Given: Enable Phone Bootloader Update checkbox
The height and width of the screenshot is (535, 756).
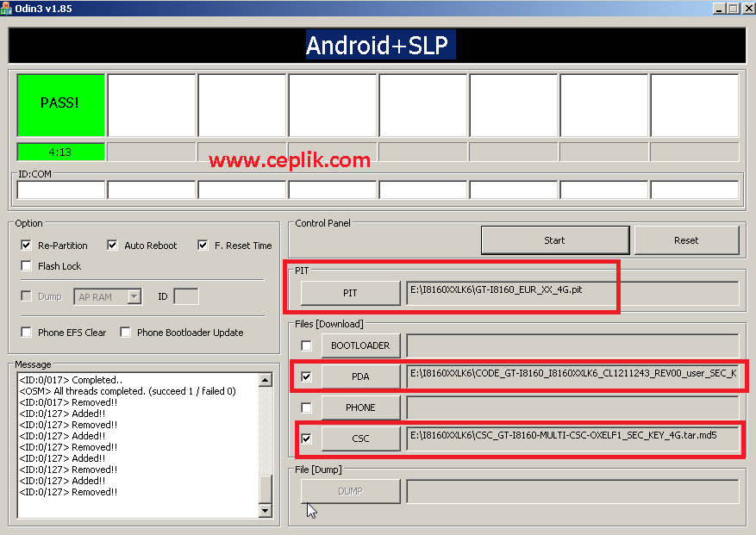Looking at the screenshot, I should 125,332.
